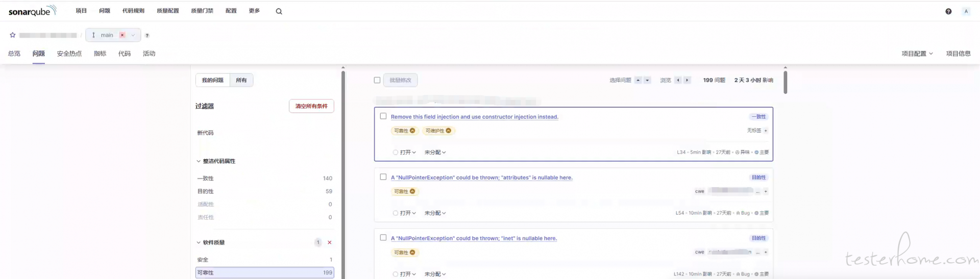Viewport: 980px width, 279px height.
Task: Open the 代码规则 menu in top navigation
Action: pos(133,11)
